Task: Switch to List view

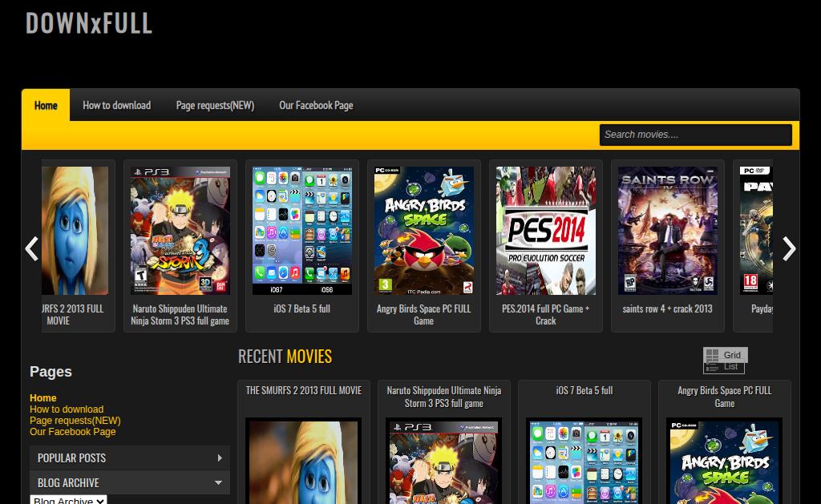Action: pyautogui.click(x=724, y=368)
